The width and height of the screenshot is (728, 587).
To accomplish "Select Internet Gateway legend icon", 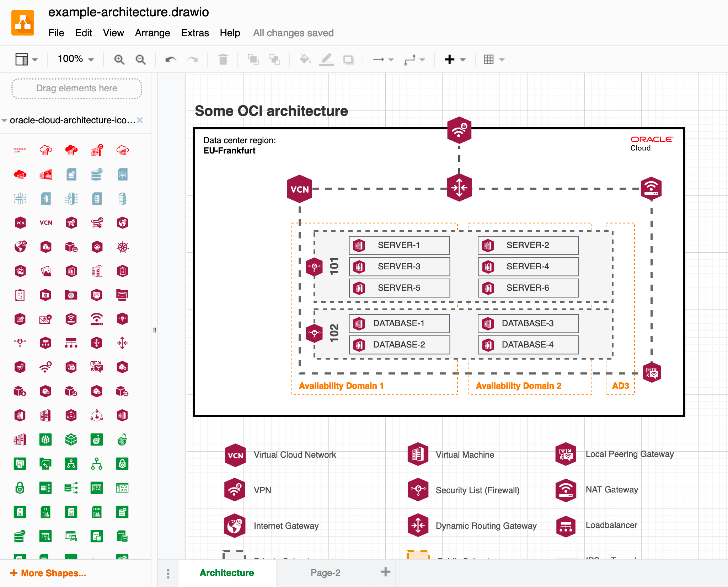I will pos(235,525).
